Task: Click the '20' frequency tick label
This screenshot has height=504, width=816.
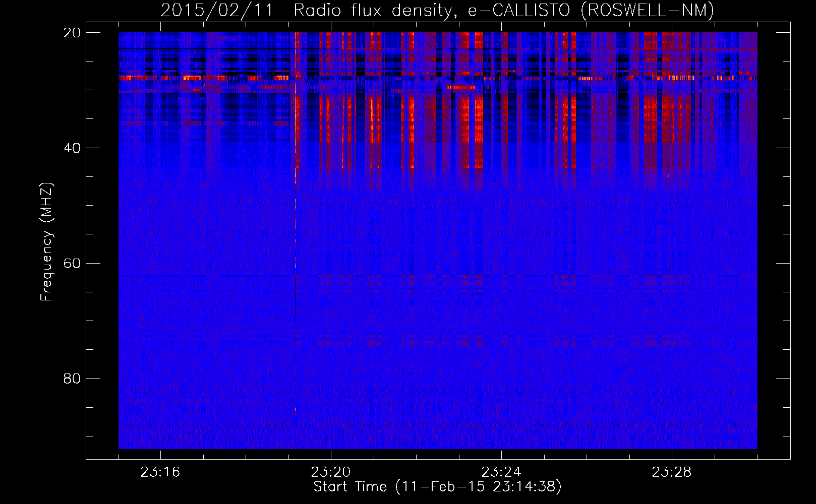Action: point(72,33)
